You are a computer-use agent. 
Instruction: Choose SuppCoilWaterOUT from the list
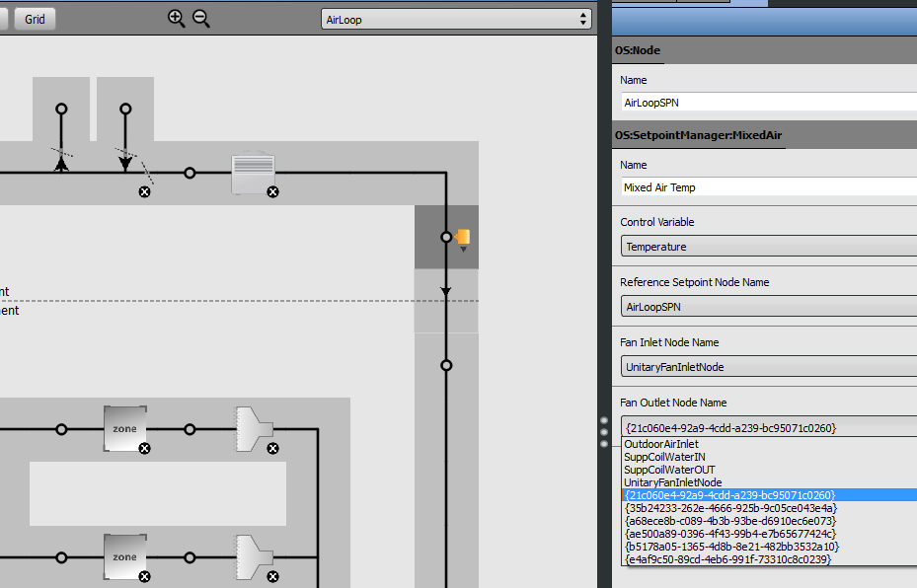tap(769, 470)
